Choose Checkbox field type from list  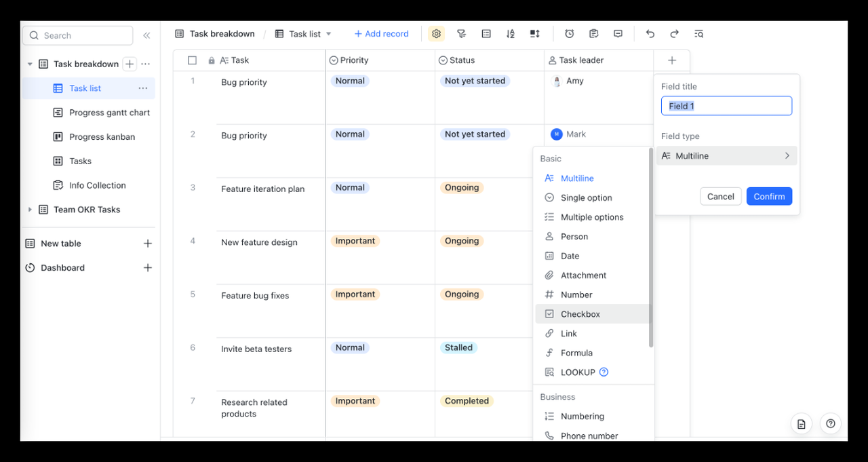[x=580, y=314]
